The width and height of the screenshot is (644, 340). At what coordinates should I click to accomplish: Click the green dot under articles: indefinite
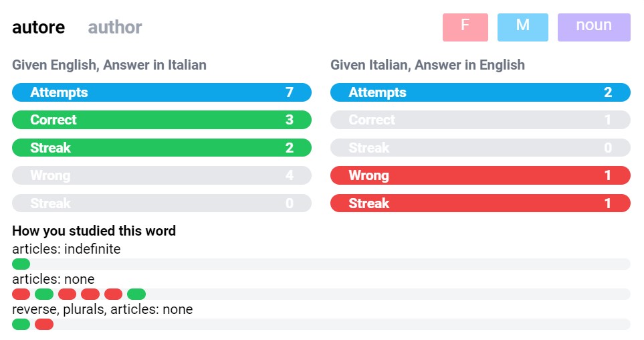(21, 264)
